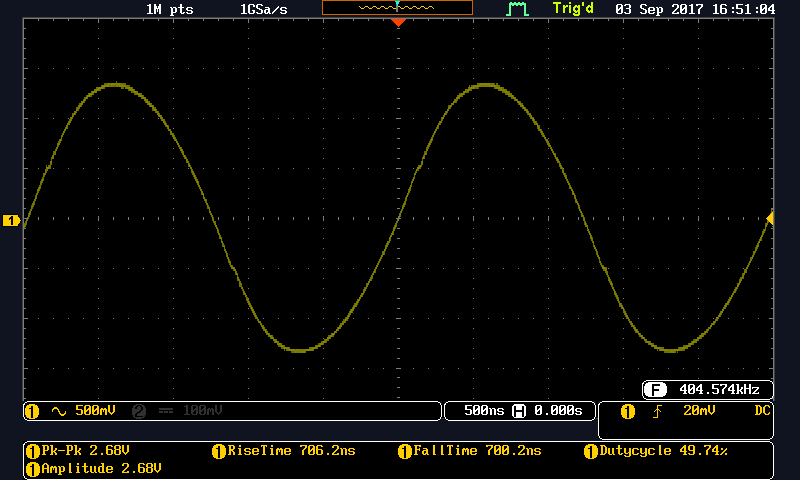Select the channel 1 number badge beside 500mV
The height and width of the screenshot is (480, 800).
pyautogui.click(x=32, y=411)
